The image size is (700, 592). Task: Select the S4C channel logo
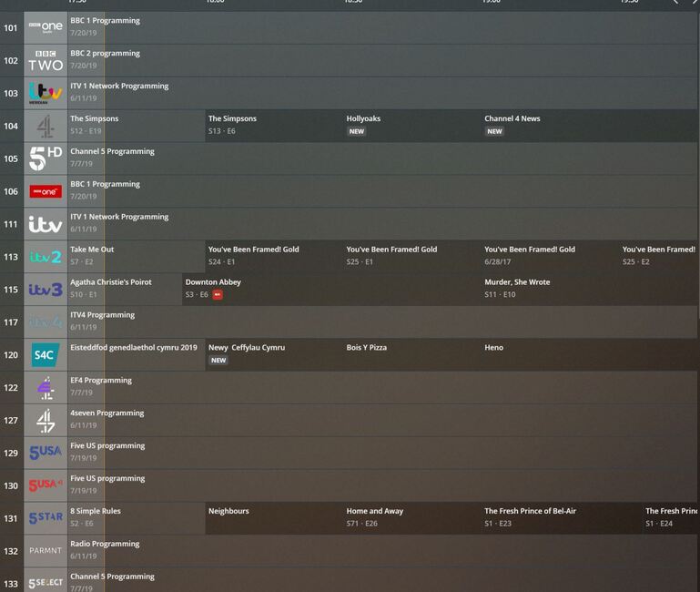(46, 355)
